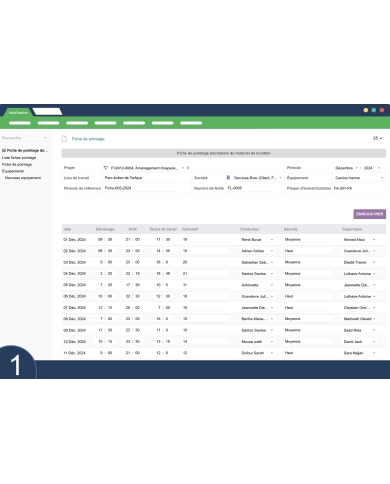
Task: Click the building icon in the Société field
Action: (228, 178)
